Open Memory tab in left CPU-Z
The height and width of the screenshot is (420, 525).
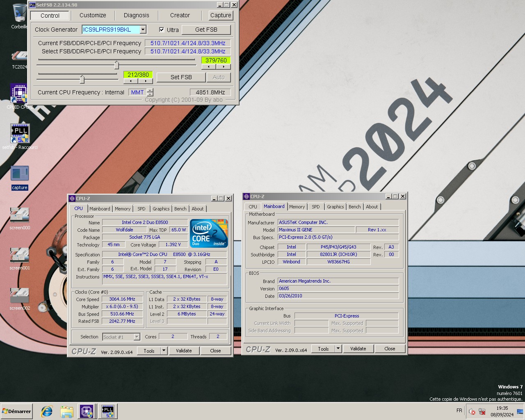tap(123, 209)
